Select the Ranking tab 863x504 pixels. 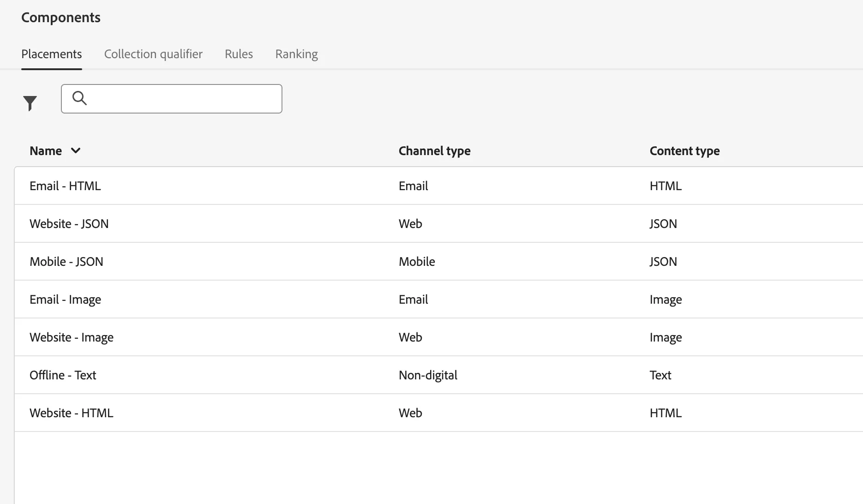tap(296, 54)
